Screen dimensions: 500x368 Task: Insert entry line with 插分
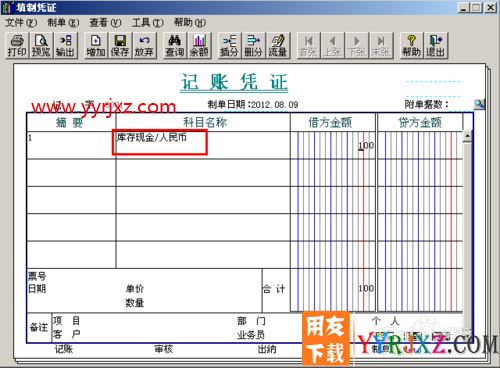(229, 46)
